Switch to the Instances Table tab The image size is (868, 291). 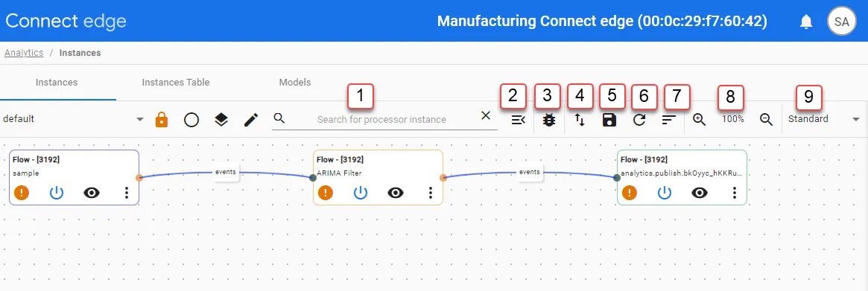176,83
